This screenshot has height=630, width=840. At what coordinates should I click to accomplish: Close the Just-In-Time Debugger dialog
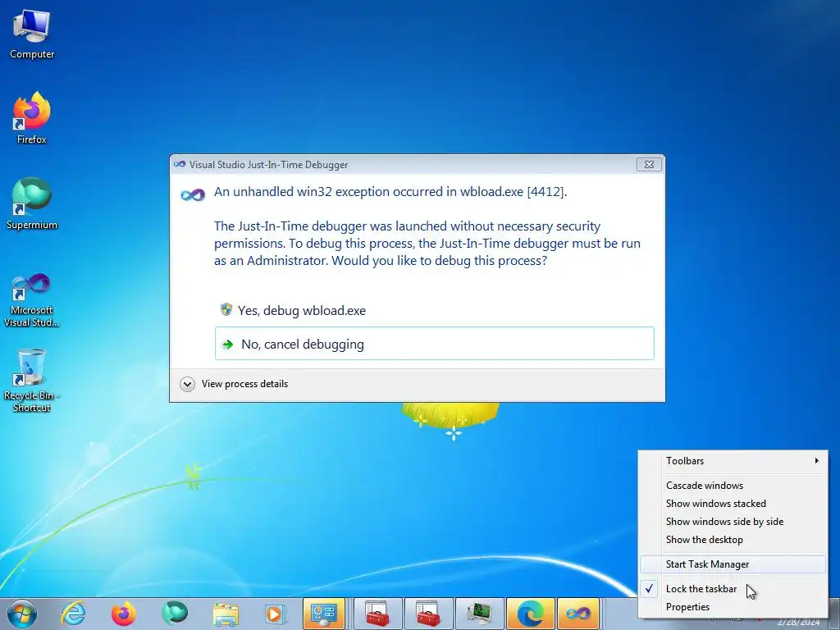pyautogui.click(x=649, y=164)
